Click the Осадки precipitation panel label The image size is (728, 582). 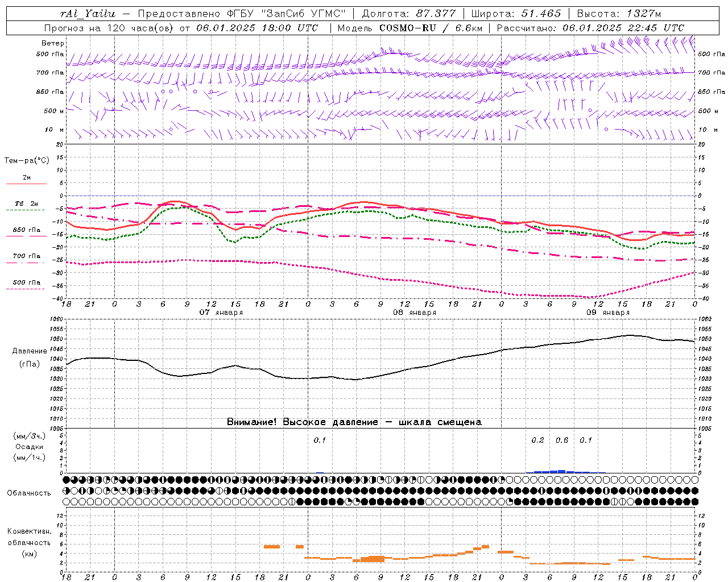pos(30,447)
